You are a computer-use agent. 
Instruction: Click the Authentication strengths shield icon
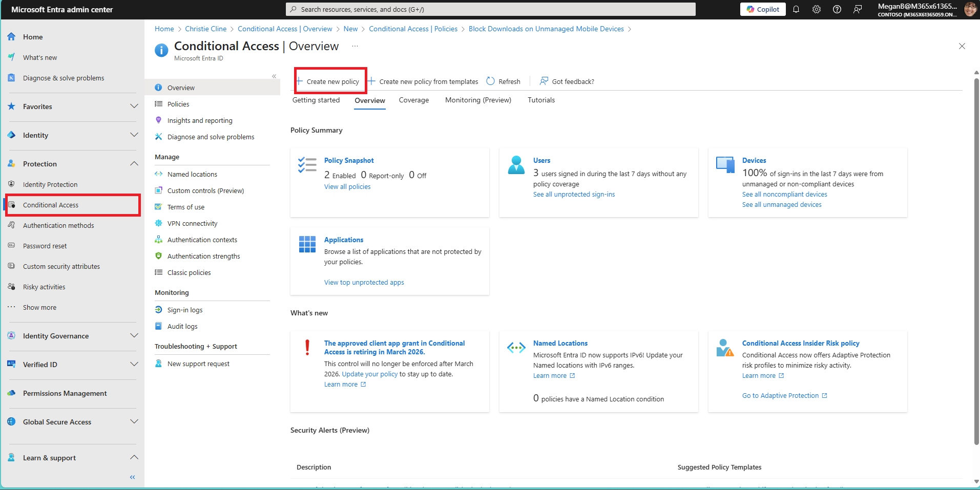pos(159,256)
